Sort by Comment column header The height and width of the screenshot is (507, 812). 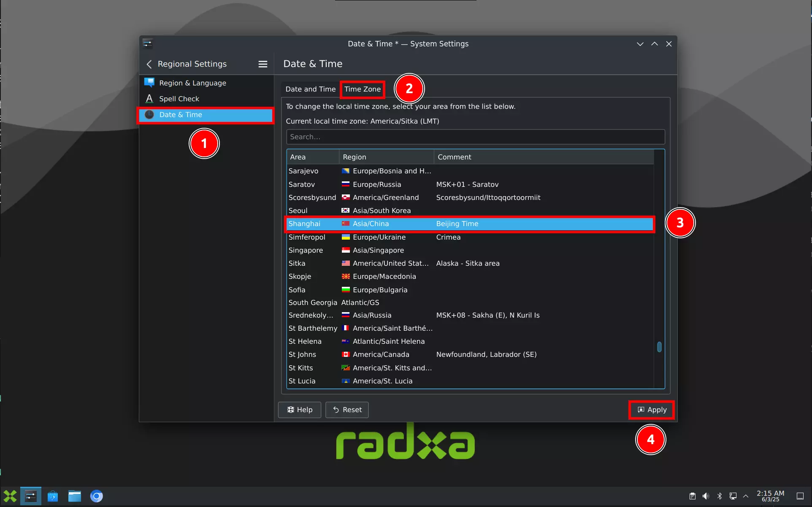coord(544,157)
